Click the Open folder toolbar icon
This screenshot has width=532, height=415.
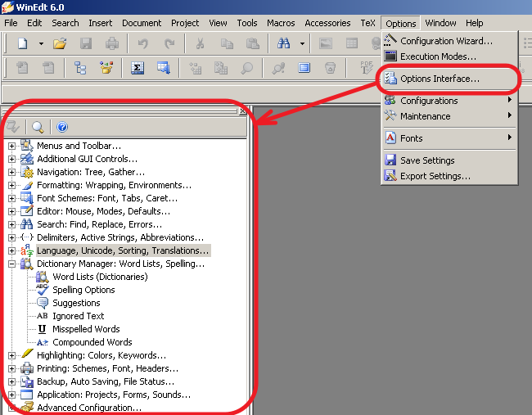(60, 43)
